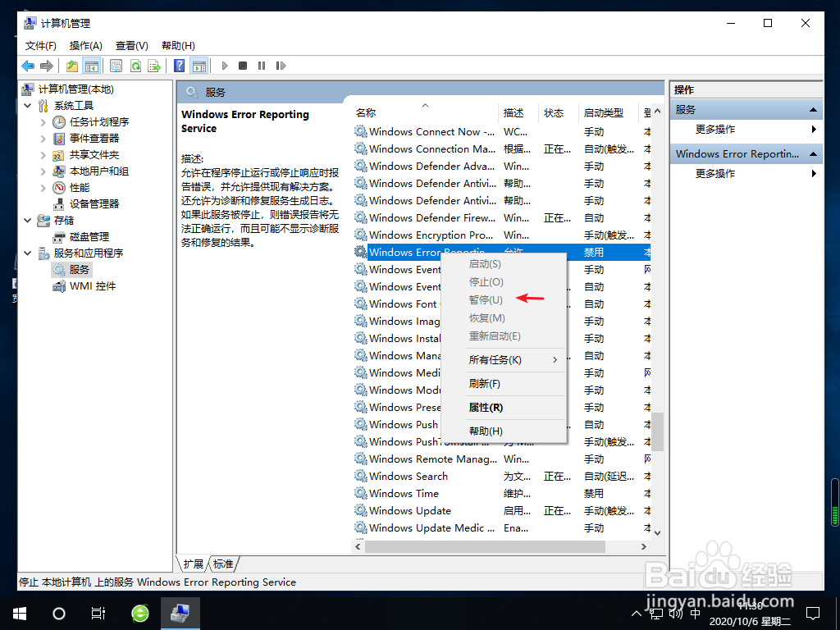Choose 帮助(H) in context menu

pos(504,431)
